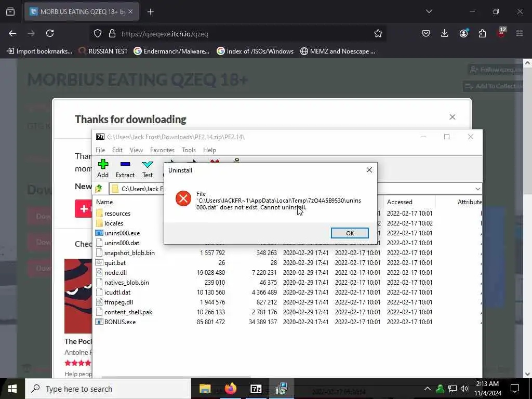This screenshot has width=532, height=399.
Task: Open the list all tabs chevron
Action: point(429,11)
